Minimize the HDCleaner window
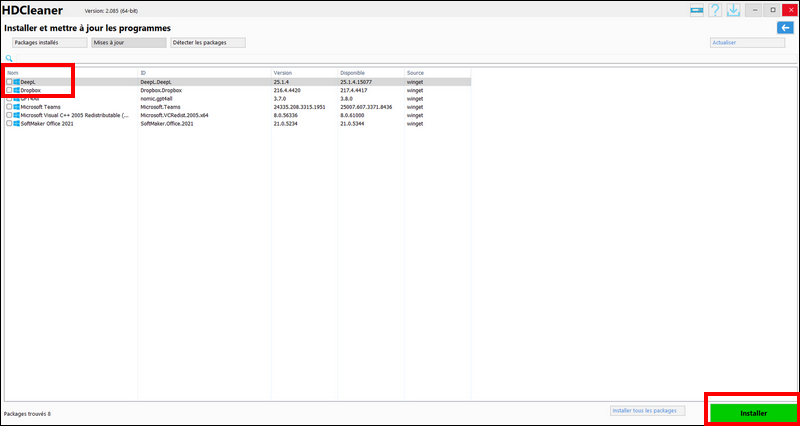800x426 pixels. pos(754,10)
